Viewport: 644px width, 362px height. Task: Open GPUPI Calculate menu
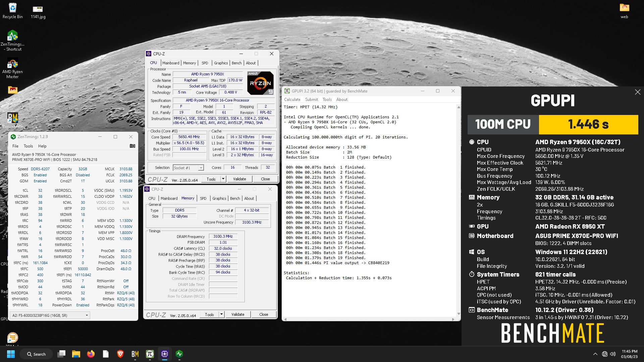[292, 100]
